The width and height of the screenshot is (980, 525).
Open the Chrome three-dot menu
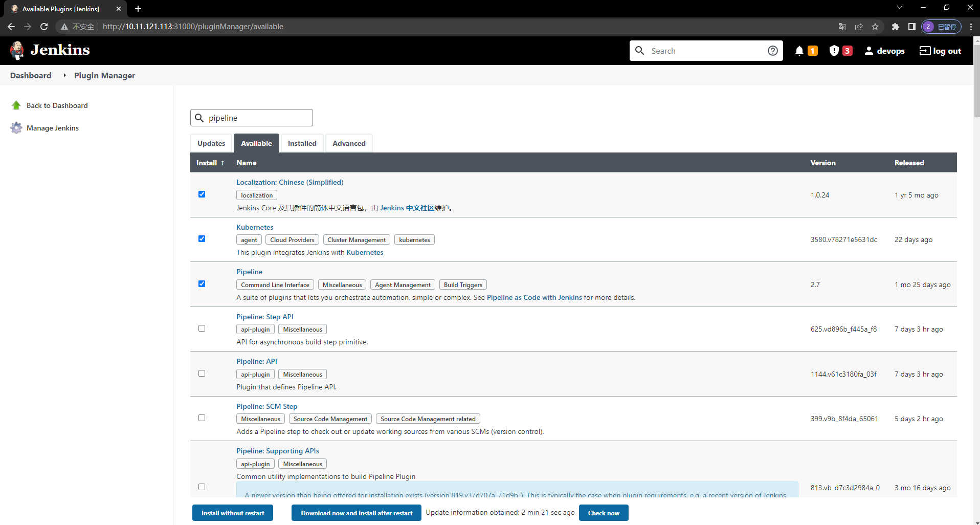click(971, 27)
